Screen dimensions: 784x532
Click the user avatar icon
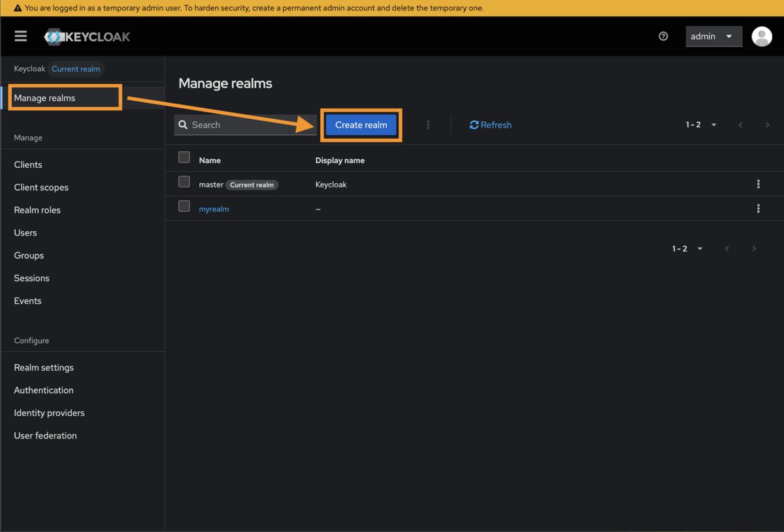coord(762,37)
